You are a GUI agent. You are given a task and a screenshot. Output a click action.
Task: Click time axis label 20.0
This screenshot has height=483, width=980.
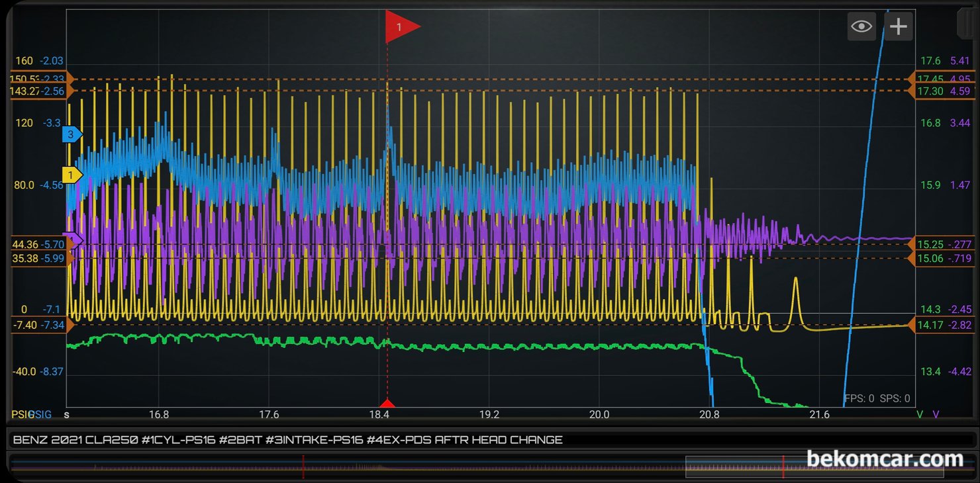(599, 415)
